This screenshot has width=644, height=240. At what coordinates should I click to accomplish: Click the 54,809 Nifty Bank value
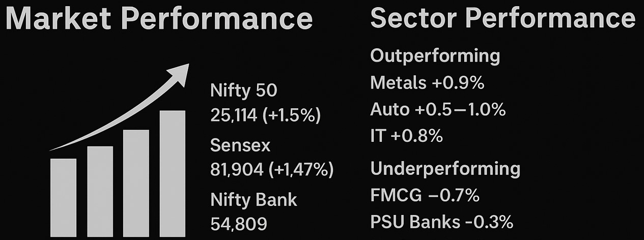click(239, 224)
